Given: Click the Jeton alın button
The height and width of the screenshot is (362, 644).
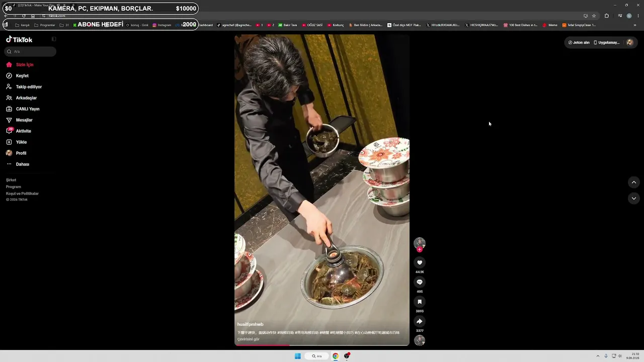Looking at the screenshot, I should [579, 43].
